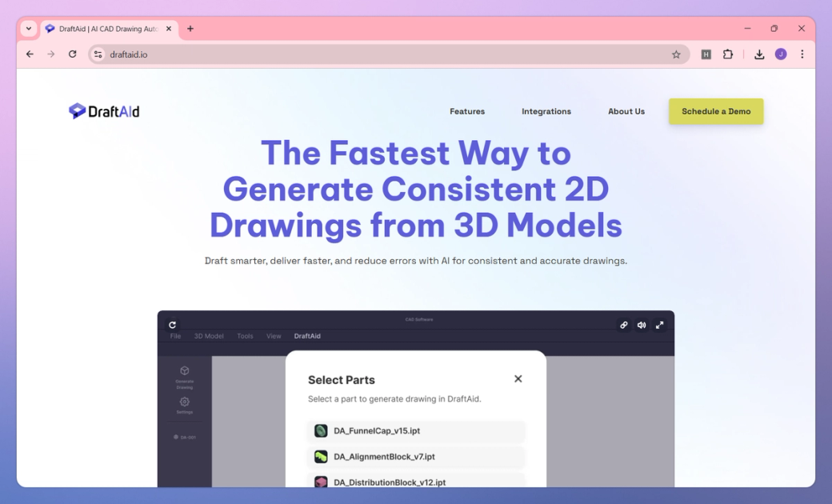Click the browser back arrow
Viewport: 832px width, 504px height.
pyautogui.click(x=30, y=54)
